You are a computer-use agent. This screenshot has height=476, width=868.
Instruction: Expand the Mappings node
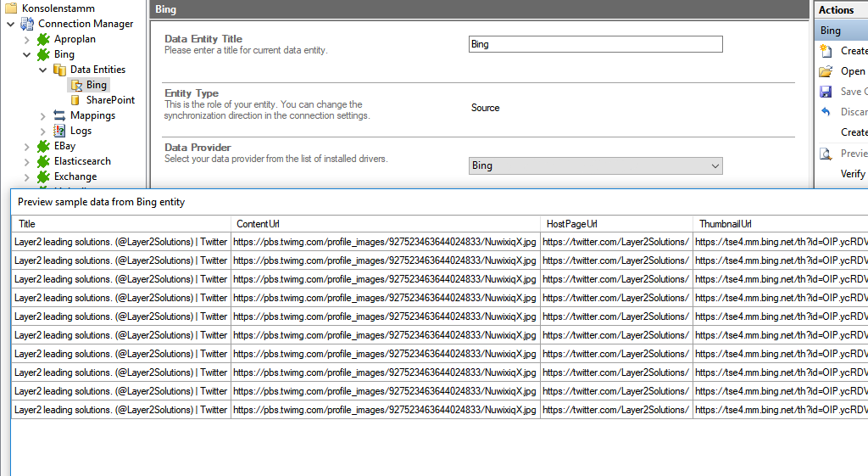click(43, 115)
